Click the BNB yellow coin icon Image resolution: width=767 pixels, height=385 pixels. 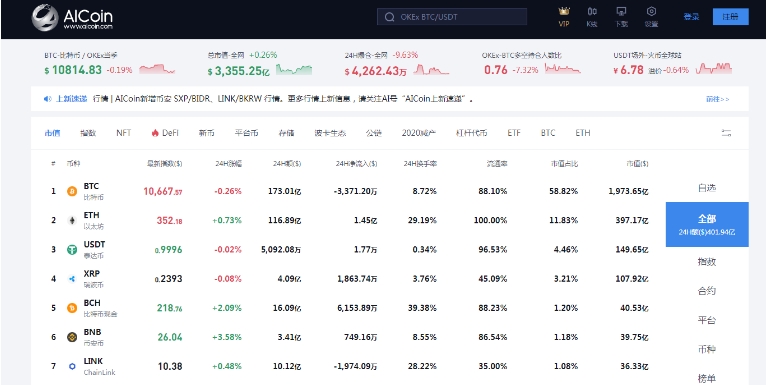click(x=72, y=337)
